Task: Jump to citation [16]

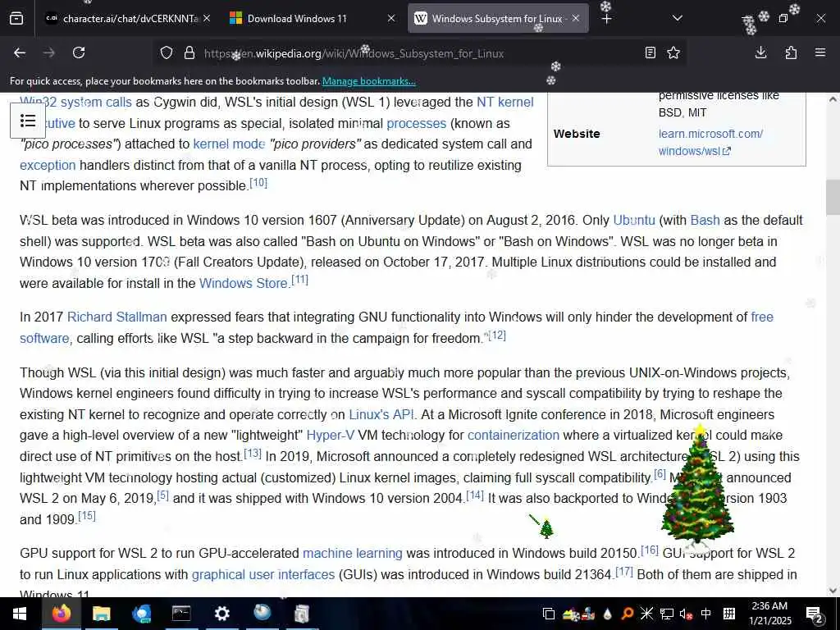Action: click(650, 550)
